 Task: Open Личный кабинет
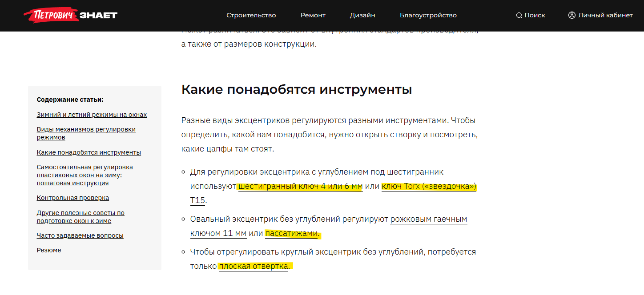coord(605,15)
